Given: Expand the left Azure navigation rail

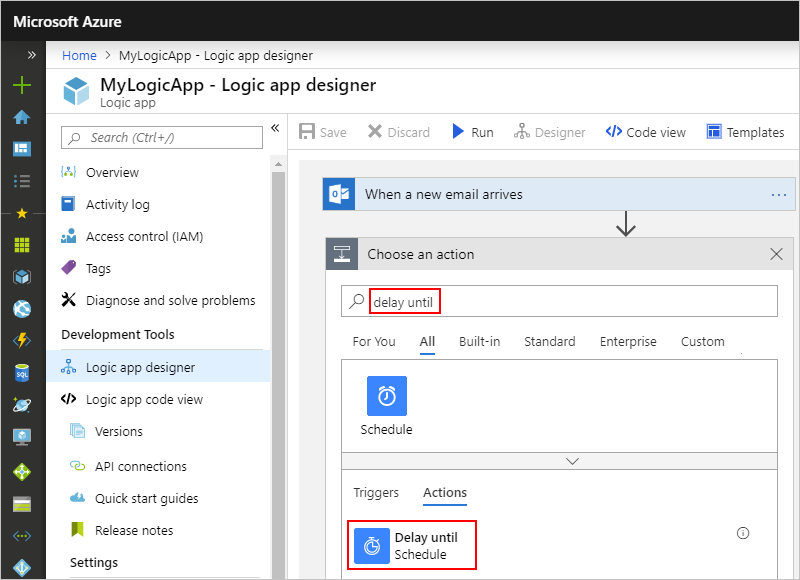Looking at the screenshot, I should (x=31, y=55).
